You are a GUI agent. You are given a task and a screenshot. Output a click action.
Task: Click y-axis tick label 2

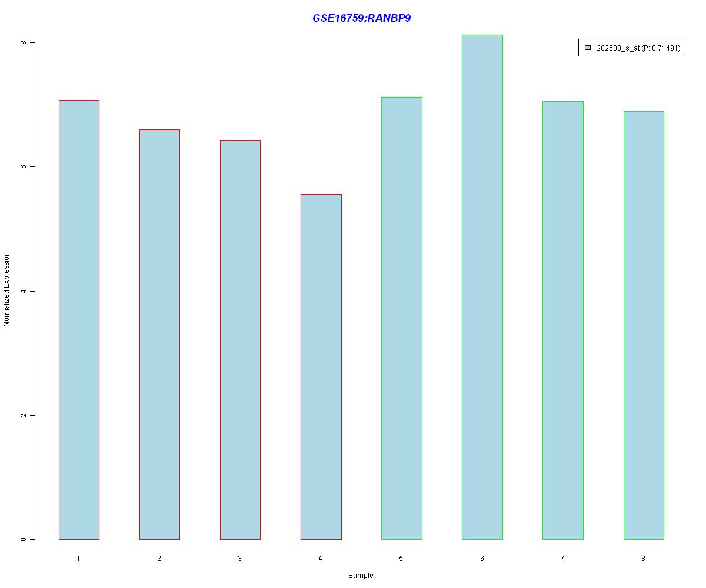23,415
